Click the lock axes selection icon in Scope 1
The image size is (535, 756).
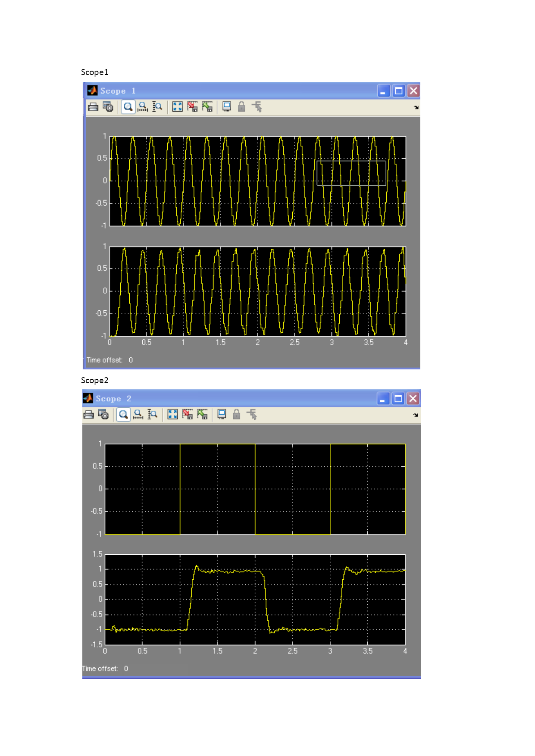click(242, 107)
